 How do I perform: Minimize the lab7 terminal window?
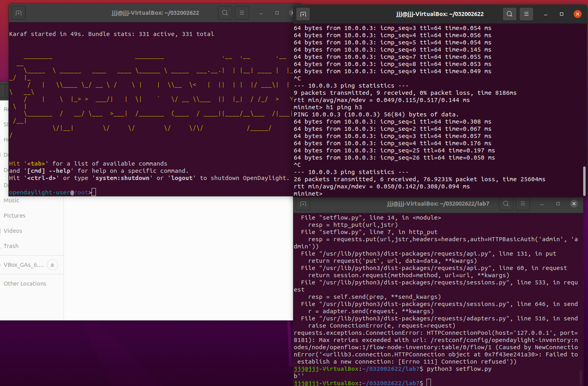542,204
